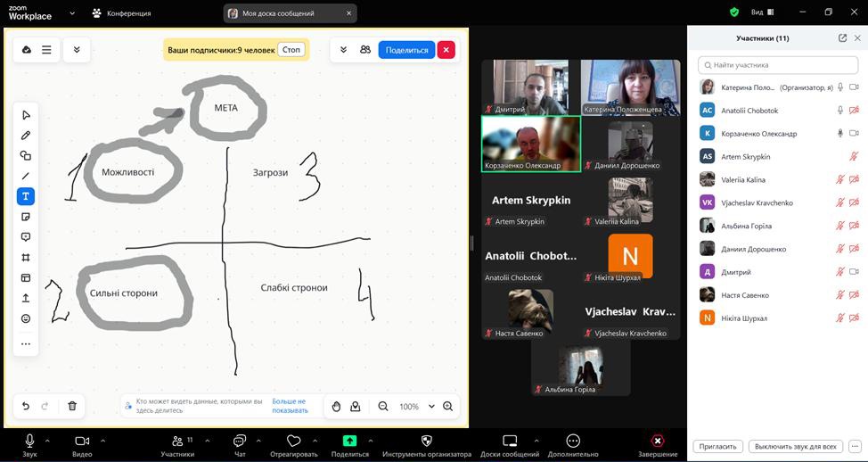Expand audio options arrow next to Звук

47,441
